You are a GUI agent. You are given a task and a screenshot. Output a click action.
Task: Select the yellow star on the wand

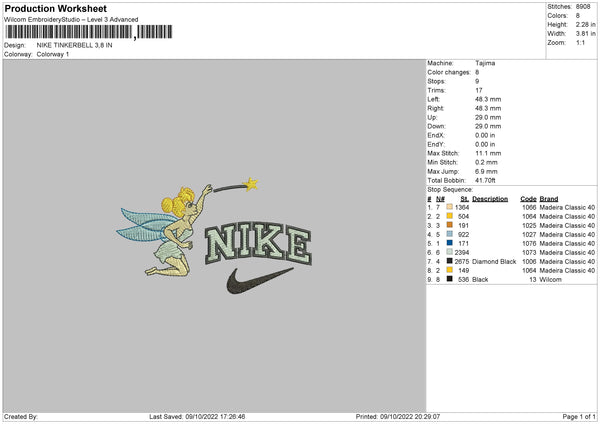click(251, 184)
